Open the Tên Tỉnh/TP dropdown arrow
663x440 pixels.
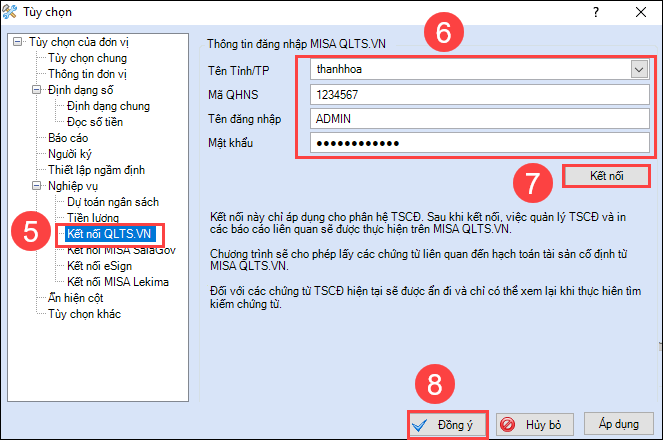tap(639, 69)
